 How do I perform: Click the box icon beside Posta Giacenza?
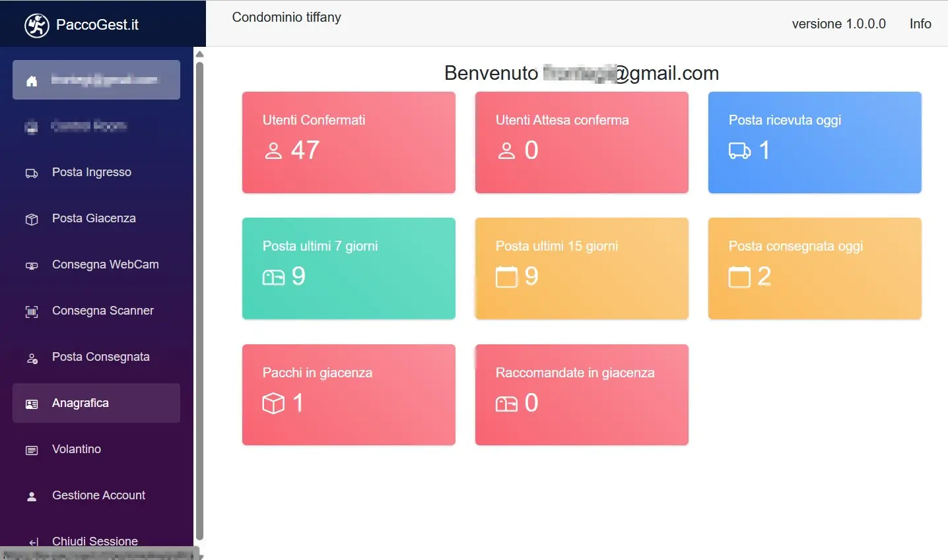32,220
